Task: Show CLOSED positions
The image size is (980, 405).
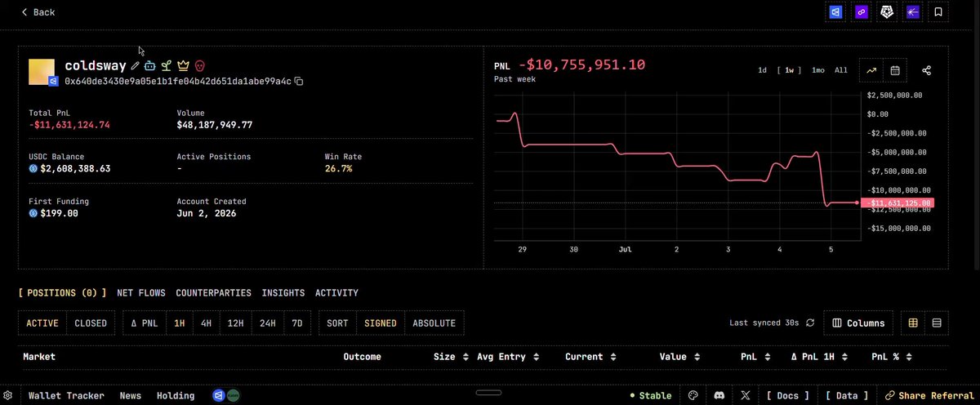Action: (91, 323)
